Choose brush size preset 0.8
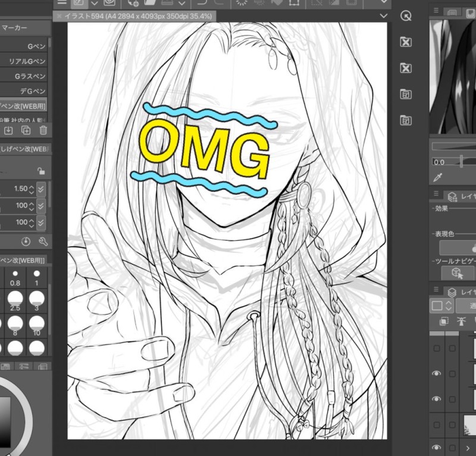Image resolution: width=476 pixels, height=456 pixels. 15,278
